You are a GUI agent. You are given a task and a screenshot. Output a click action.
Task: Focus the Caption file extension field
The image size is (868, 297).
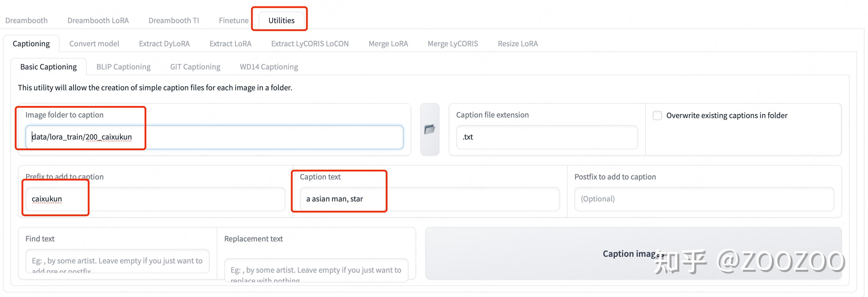click(546, 137)
